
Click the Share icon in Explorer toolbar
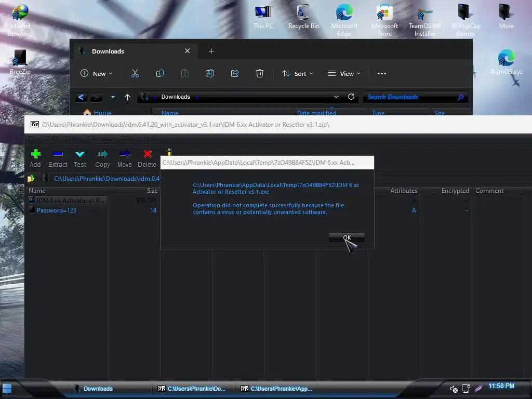[x=235, y=74]
